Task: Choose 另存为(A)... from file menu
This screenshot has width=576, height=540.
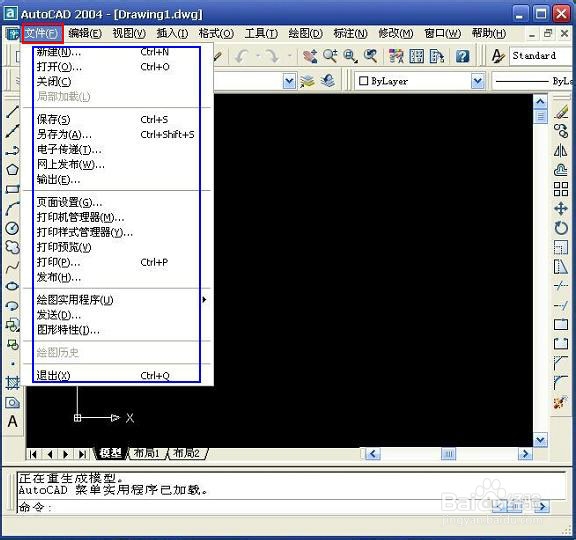Action: point(117,134)
